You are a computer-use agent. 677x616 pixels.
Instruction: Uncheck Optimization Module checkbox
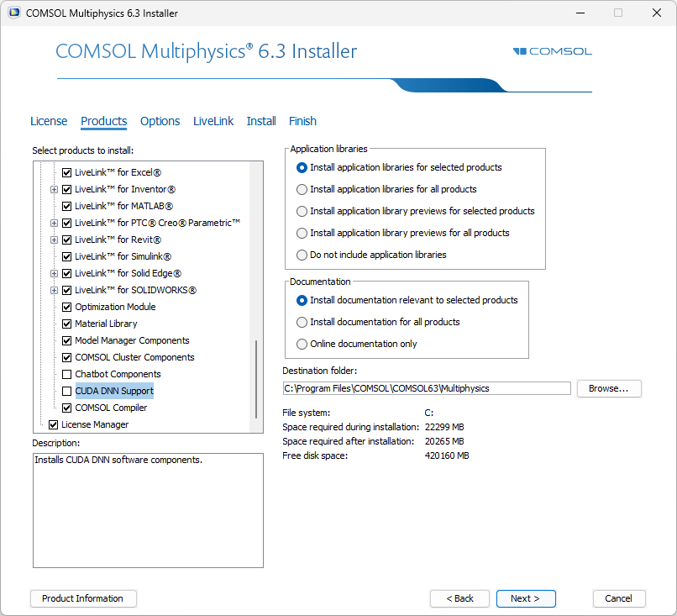tap(66, 308)
